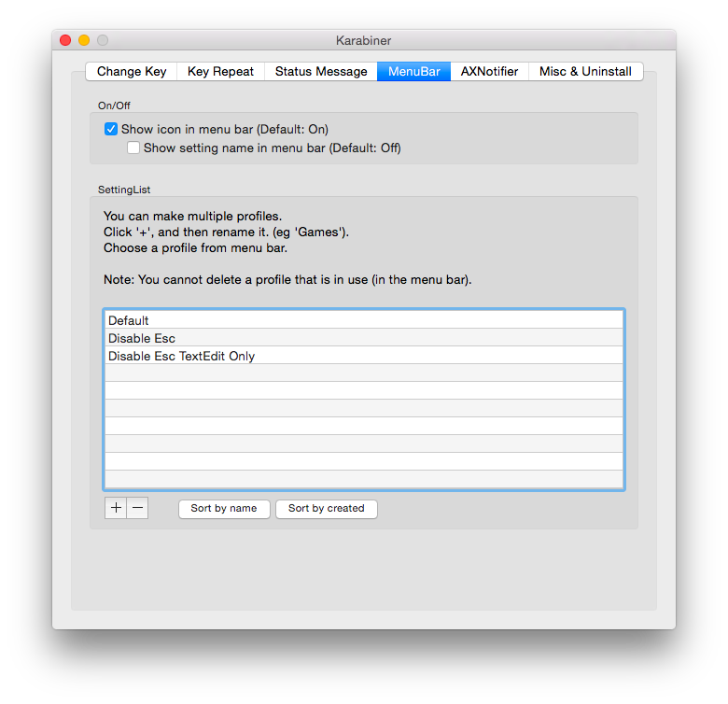Viewport: 728px width, 704px height.
Task: Open the Key Repeat tab
Action: click(220, 72)
